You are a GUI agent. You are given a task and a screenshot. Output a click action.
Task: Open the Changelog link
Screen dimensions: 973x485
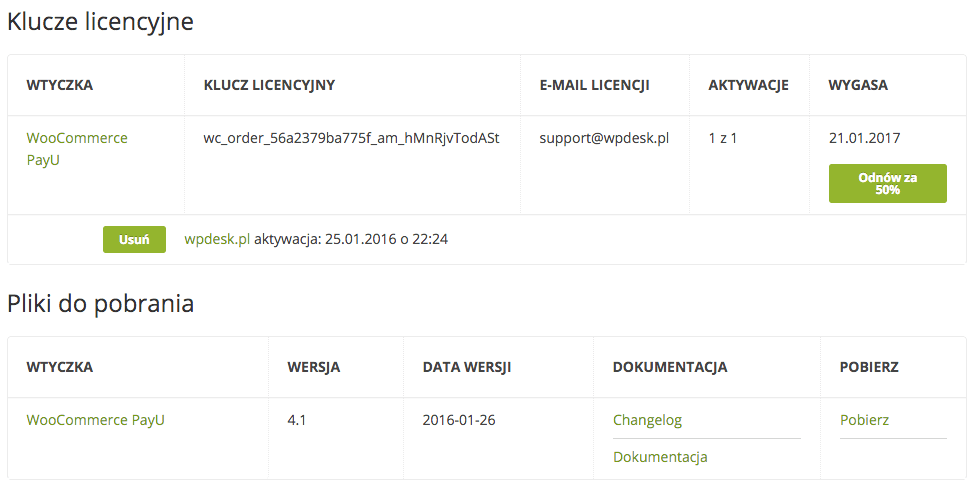[647, 420]
